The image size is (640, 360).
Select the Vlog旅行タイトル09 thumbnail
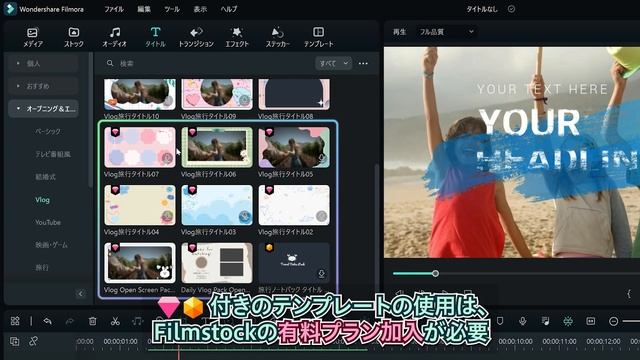(x=217, y=94)
